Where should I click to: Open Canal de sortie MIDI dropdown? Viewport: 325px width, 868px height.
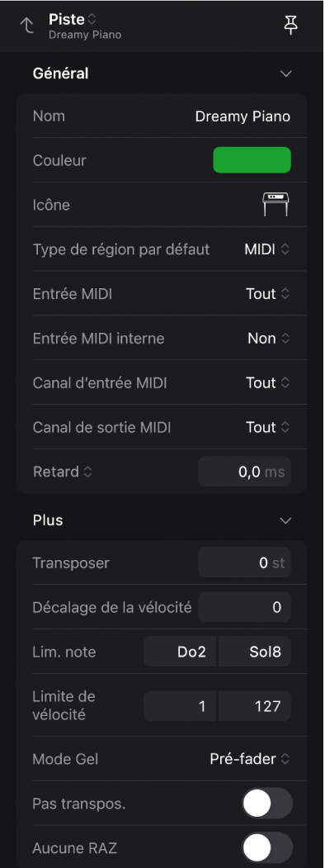(x=267, y=427)
